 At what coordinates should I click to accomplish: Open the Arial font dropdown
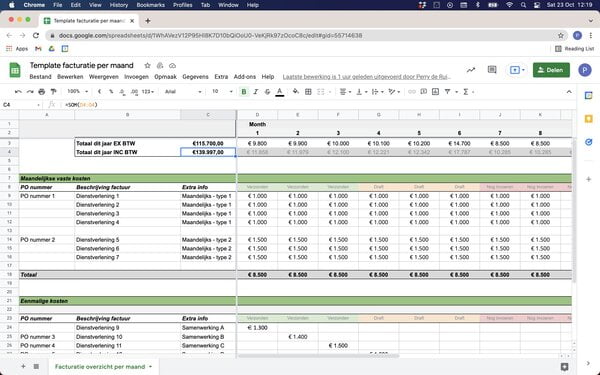point(183,92)
